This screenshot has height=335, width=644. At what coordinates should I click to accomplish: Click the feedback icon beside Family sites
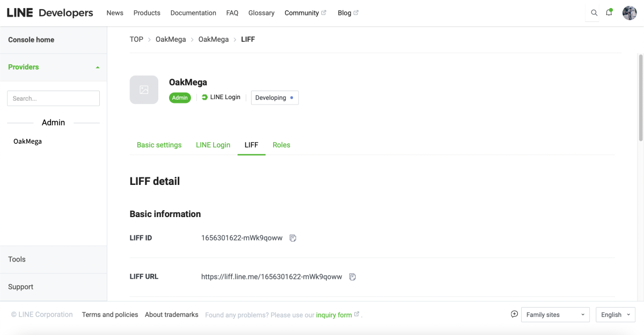coord(514,314)
